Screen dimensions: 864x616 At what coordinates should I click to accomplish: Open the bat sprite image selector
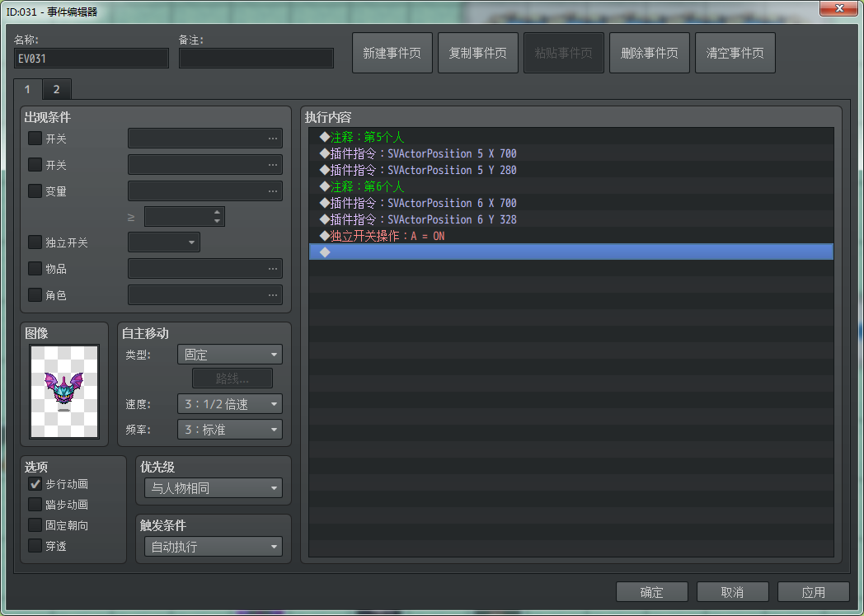[x=64, y=391]
